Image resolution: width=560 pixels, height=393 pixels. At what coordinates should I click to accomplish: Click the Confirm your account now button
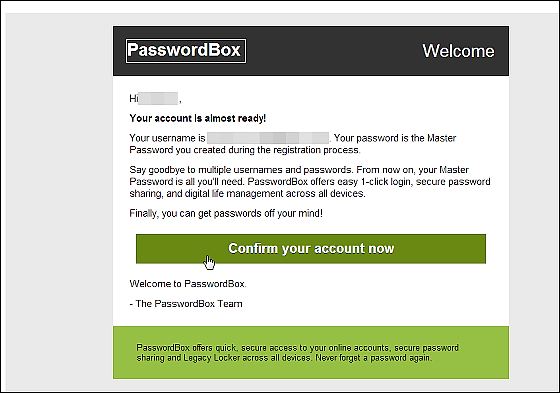point(311,249)
